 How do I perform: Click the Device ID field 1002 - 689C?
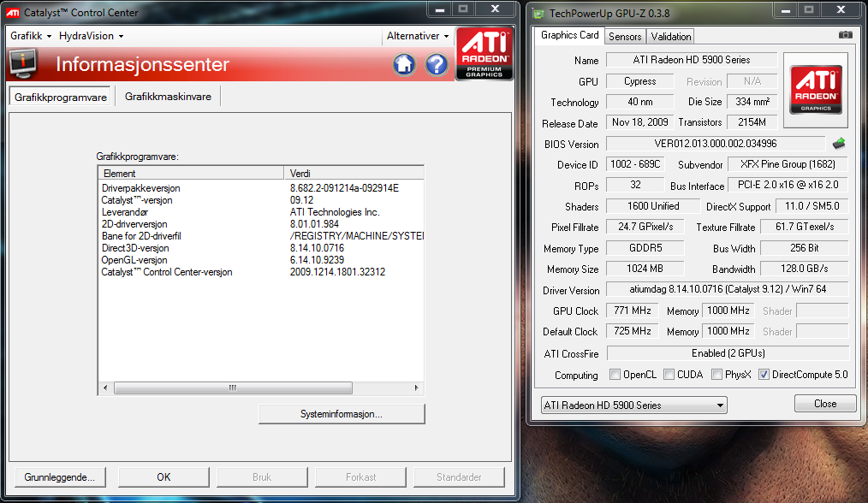[635, 164]
